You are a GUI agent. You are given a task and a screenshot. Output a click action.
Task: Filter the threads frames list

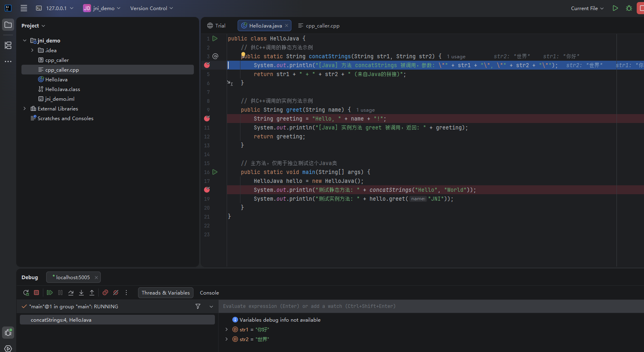pos(198,306)
